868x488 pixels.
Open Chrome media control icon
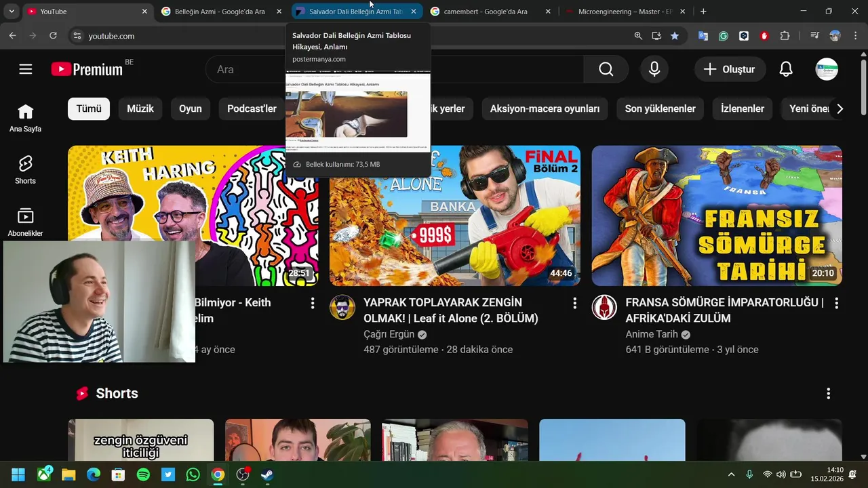coord(814,36)
